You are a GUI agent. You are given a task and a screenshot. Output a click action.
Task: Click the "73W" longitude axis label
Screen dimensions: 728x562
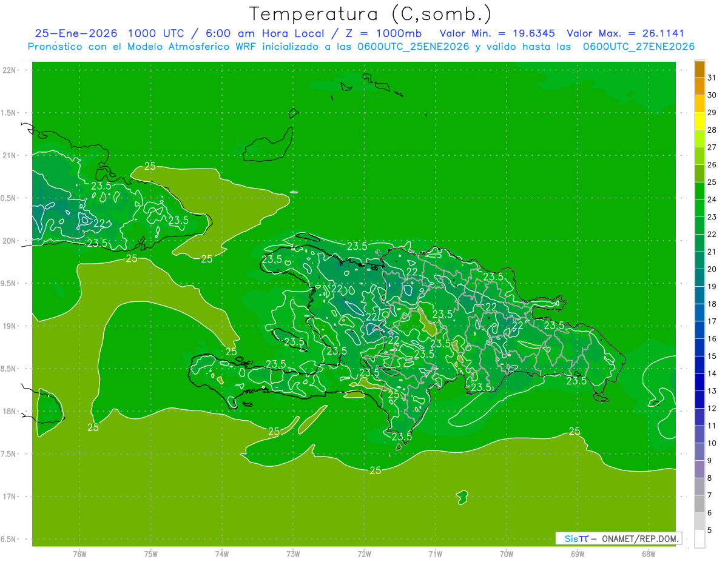pyautogui.click(x=293, y=554)
